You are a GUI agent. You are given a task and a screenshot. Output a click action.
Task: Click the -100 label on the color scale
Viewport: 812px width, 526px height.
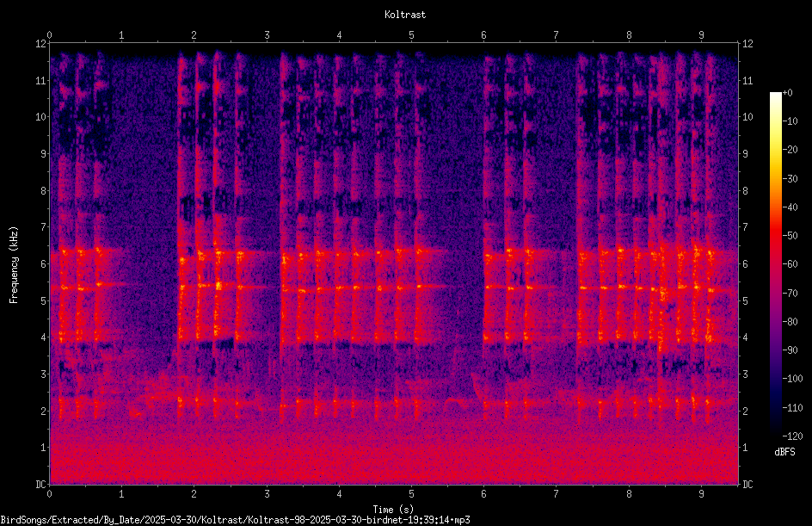click(x=792, y=379)
